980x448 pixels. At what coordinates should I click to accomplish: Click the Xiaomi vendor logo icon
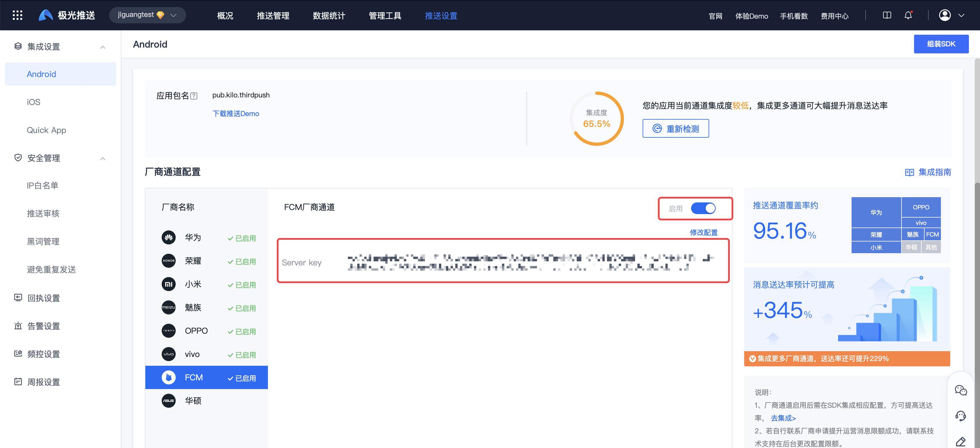point(168,284)
